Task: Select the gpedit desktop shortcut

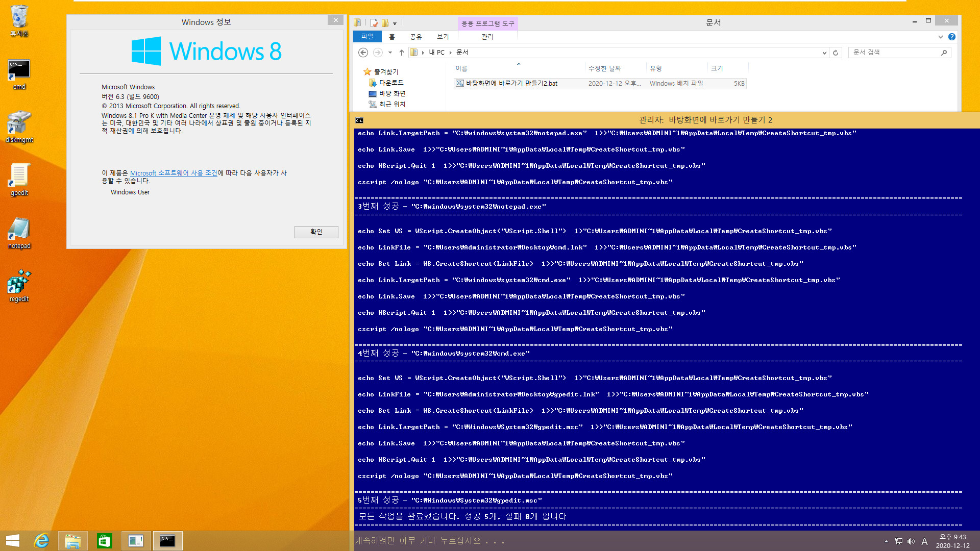Action: (x=19, y=180)
